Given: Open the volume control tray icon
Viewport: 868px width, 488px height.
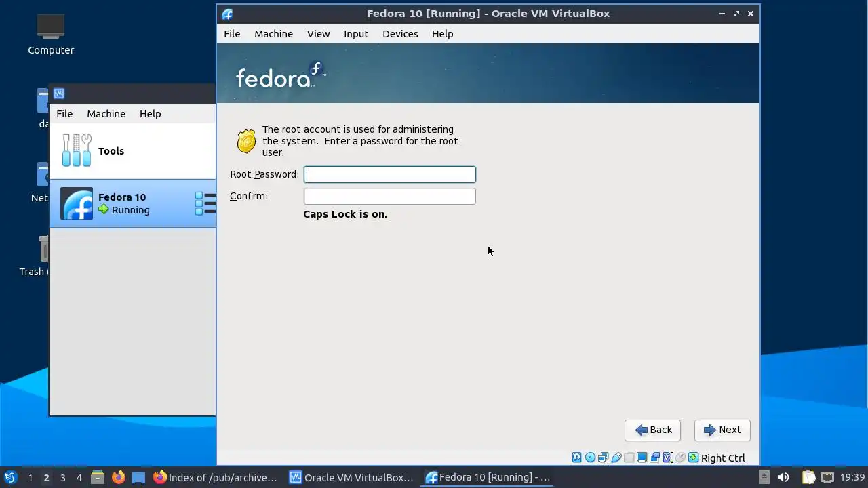Looking at the screenshot, I should (x=783, y=477).
